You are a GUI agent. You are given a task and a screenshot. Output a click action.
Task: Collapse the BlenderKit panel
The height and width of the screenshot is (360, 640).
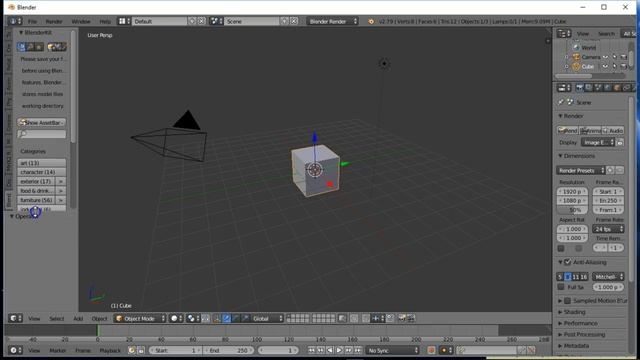21,33
